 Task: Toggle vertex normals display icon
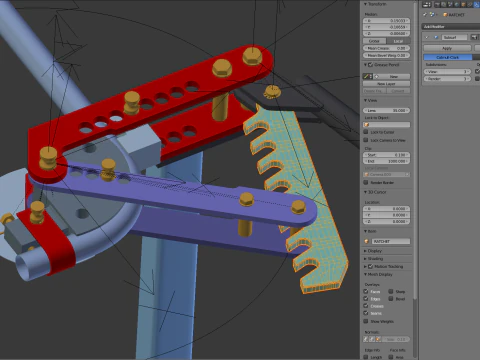click(x=366, y=339)
